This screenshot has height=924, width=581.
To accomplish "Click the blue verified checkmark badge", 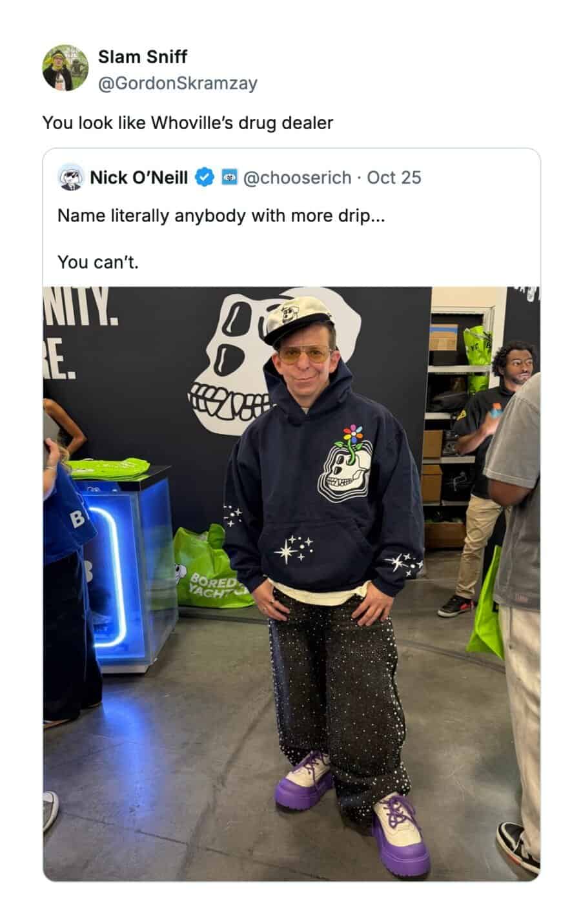I will point(205,178).
